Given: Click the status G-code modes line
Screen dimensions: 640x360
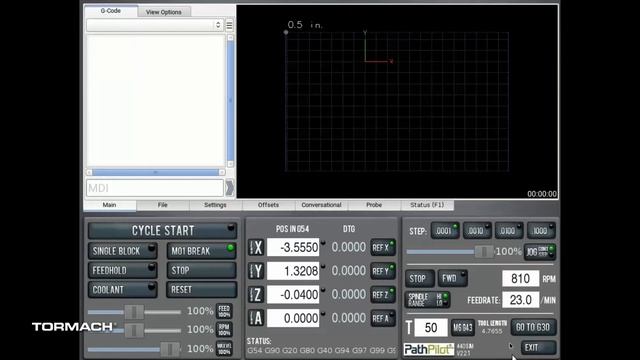Looking at the screenshot, I should 321,351.
